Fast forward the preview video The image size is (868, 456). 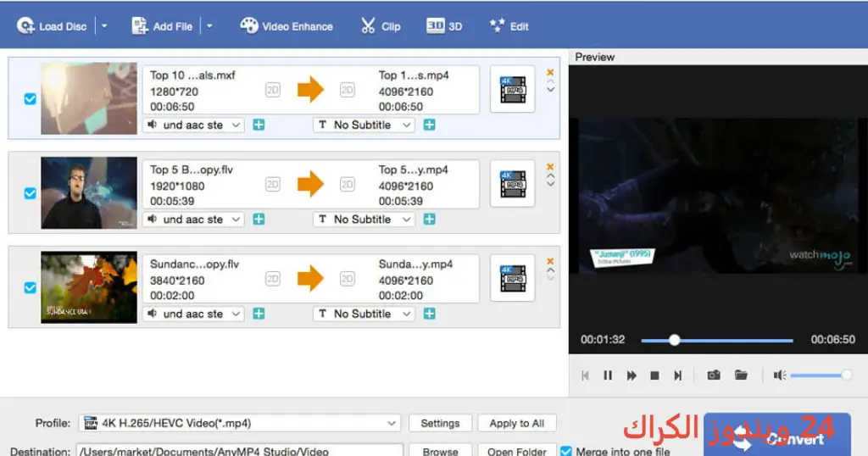click(631, 375)
